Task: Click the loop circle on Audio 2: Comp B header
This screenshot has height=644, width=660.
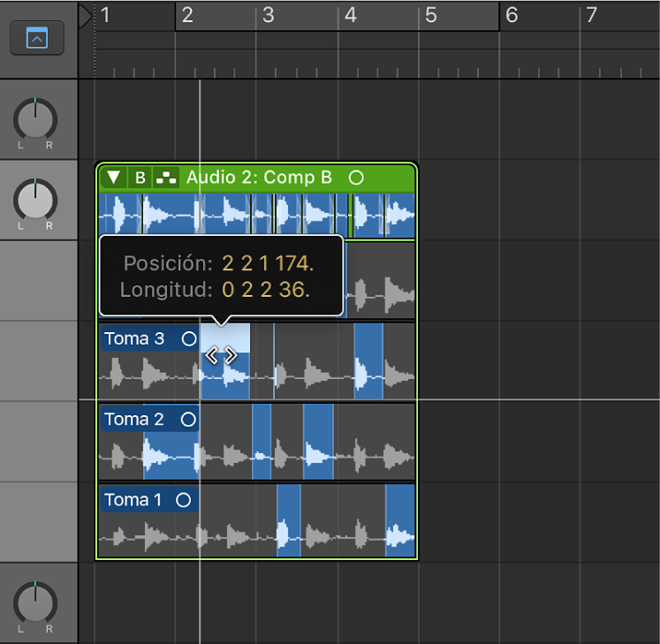Action: (x=355, y=178)
